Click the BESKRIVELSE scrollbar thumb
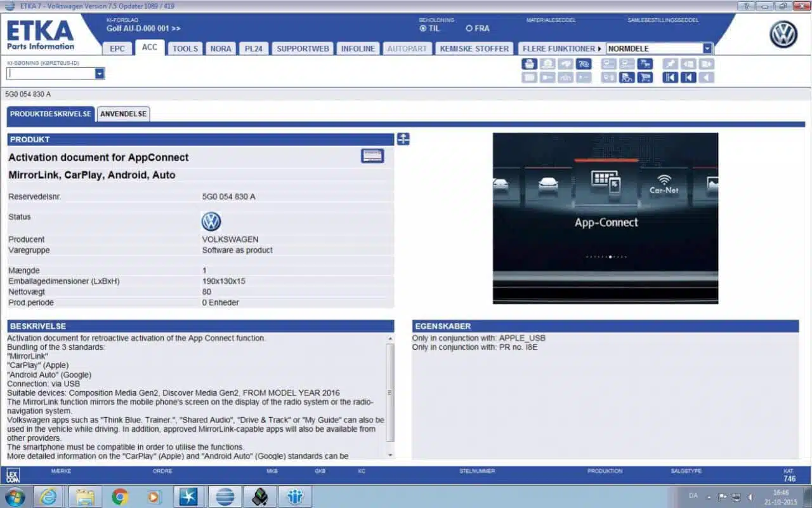Image resolution: width=812 pixels, height=508 pixels. 390,392
